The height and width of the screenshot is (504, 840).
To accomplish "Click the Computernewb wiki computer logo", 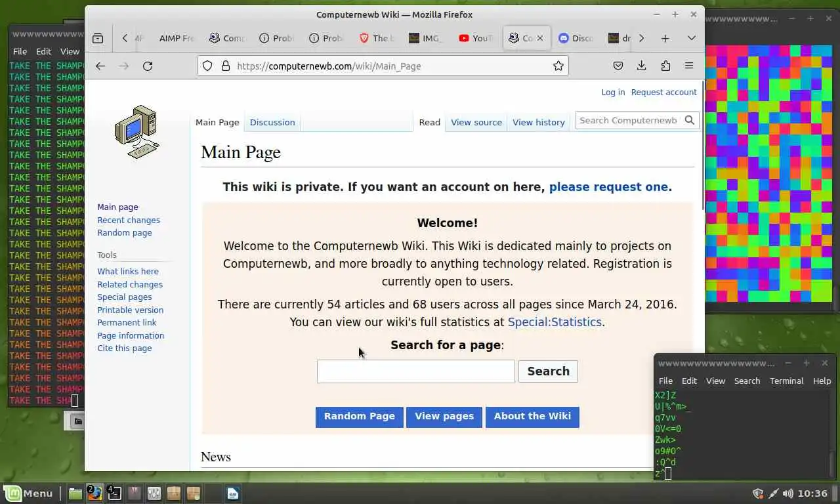I will tap(136, 132).
